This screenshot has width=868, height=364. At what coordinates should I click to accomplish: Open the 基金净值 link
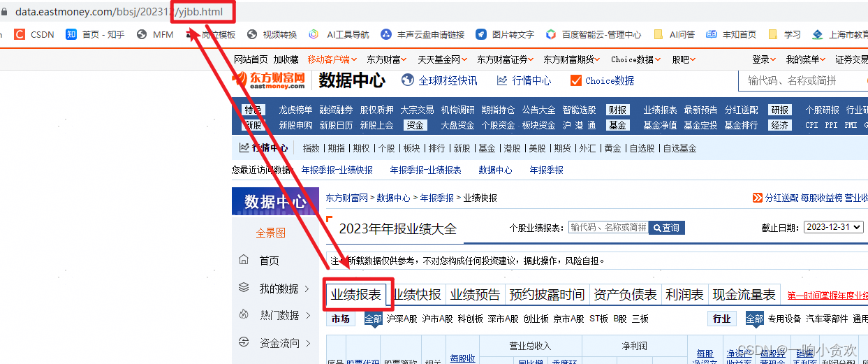click(x=660, y=125)
